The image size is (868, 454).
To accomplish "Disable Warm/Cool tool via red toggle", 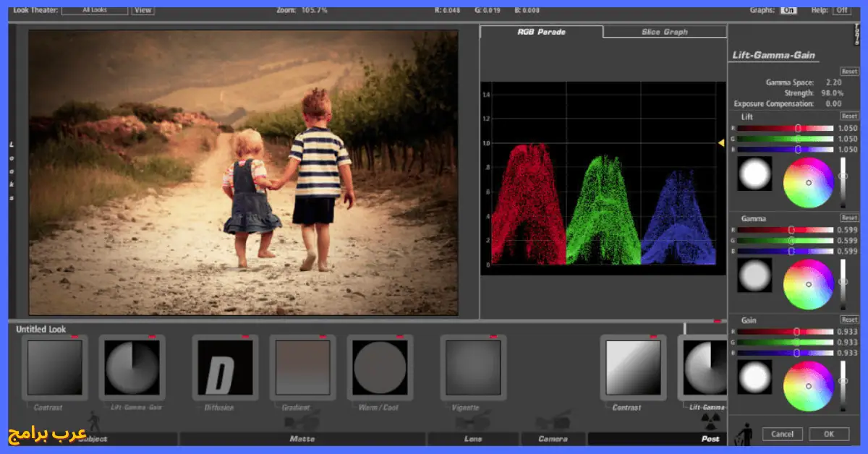I will coord(399,337).
